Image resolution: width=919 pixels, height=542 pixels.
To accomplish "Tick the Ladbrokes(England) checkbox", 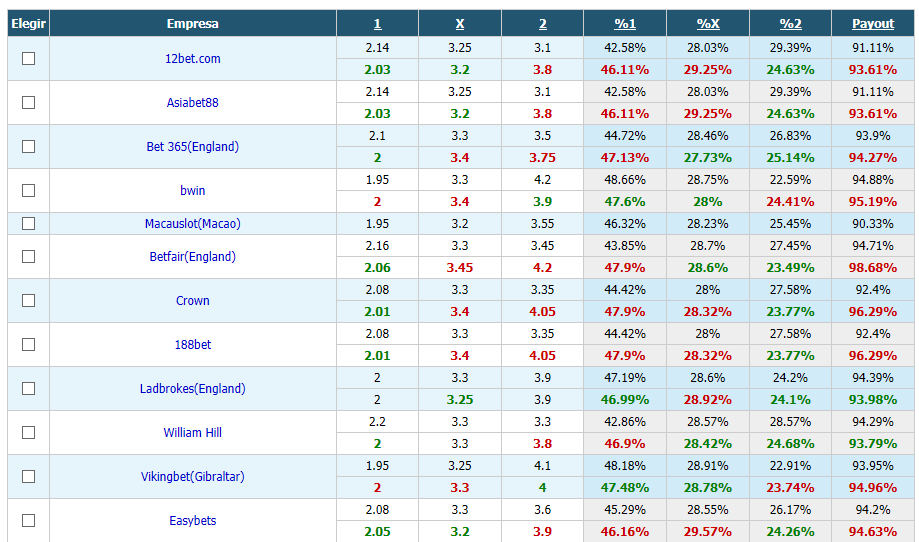I will pyautogui.click(x=28, y=388).
